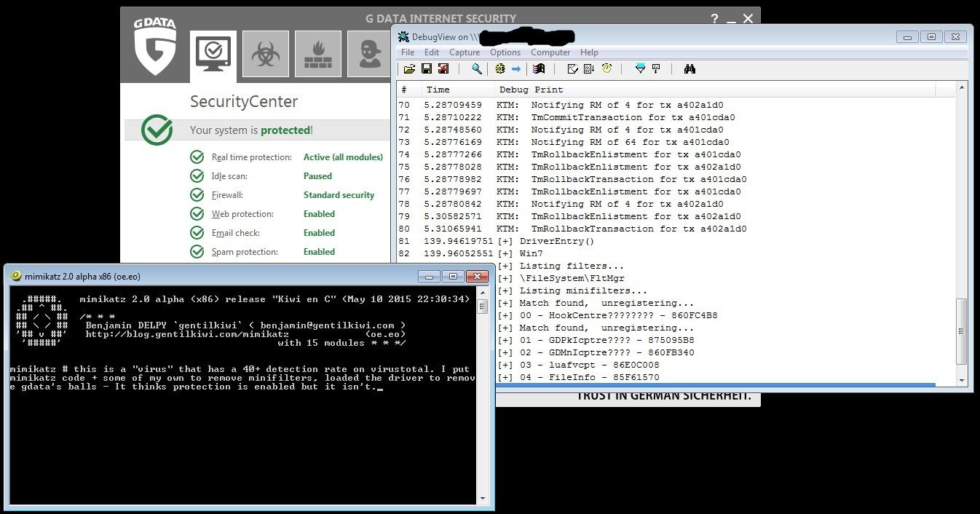Click mimikatz console scrollbar down arrow
The image size is (980, 514).
[482, 499]
